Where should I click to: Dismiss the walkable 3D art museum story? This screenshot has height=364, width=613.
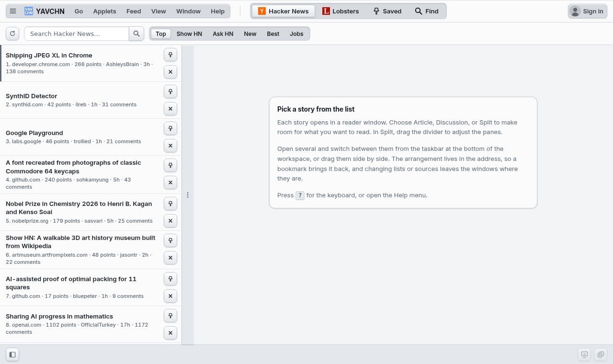click(170, 258)
